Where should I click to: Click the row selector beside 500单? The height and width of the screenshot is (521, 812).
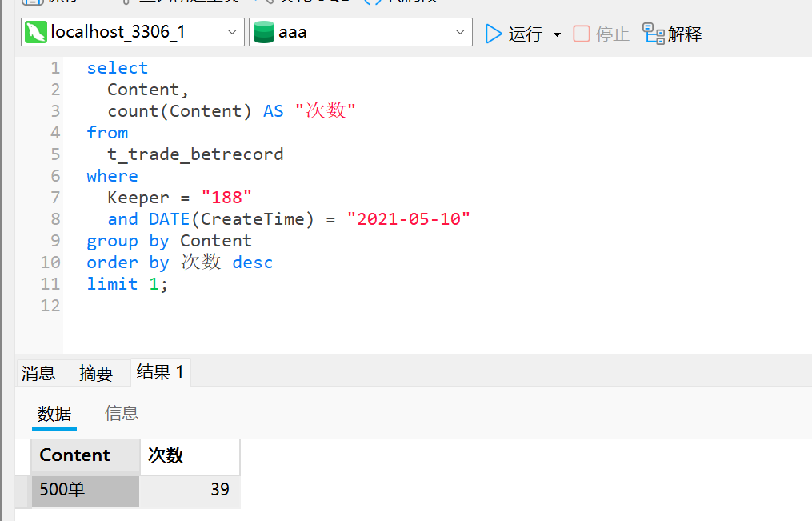click(22, 491)
